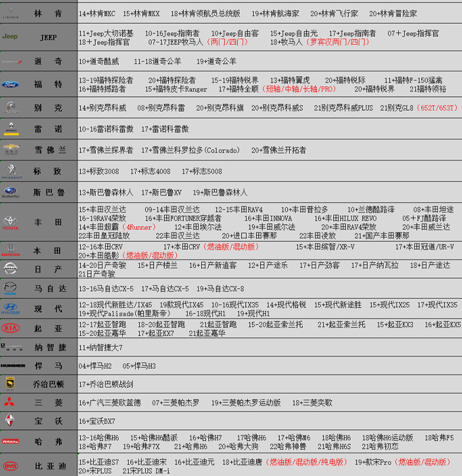Click the George Patton shield logo
The width and height of the screenshot is (462, 476).
[x=10, y=384]
